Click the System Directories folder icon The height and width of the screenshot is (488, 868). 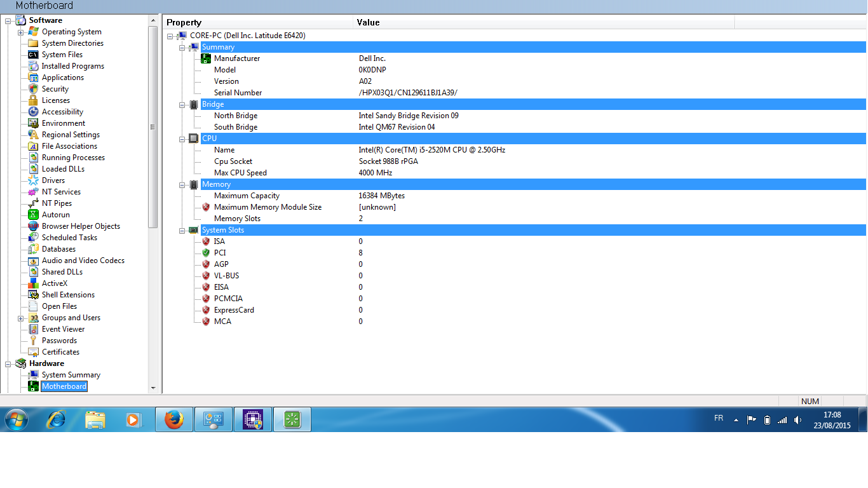pos(33,43)
